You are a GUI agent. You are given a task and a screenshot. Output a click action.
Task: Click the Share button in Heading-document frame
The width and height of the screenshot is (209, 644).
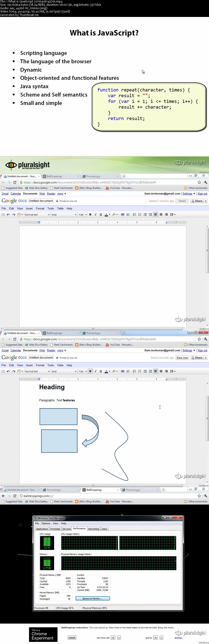click(x=197, y=358)
